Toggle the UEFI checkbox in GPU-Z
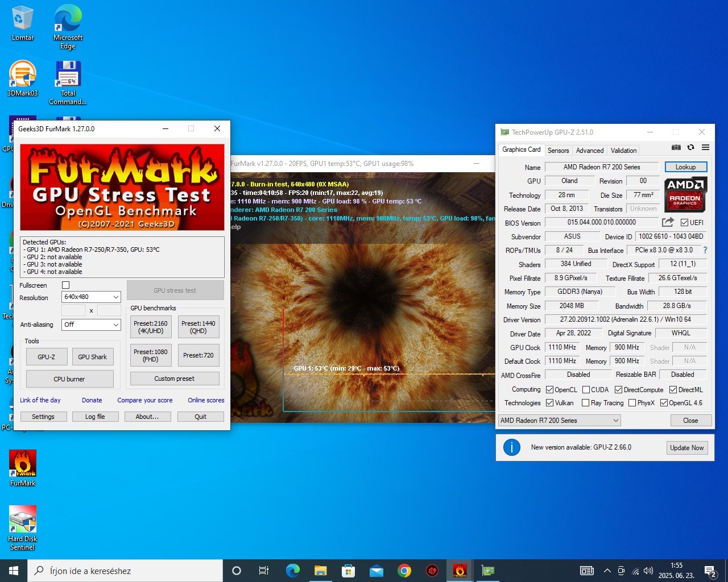 tap(684, 223)
